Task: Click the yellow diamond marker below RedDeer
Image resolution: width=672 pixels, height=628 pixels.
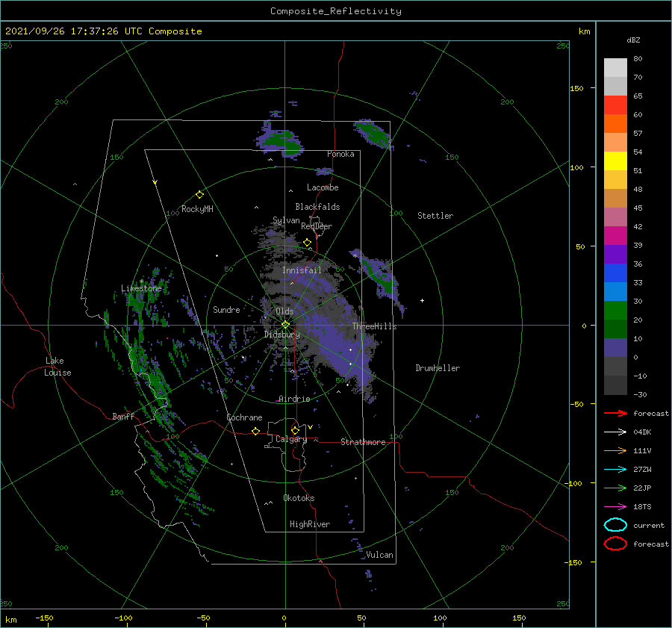Action: (307, 243)
